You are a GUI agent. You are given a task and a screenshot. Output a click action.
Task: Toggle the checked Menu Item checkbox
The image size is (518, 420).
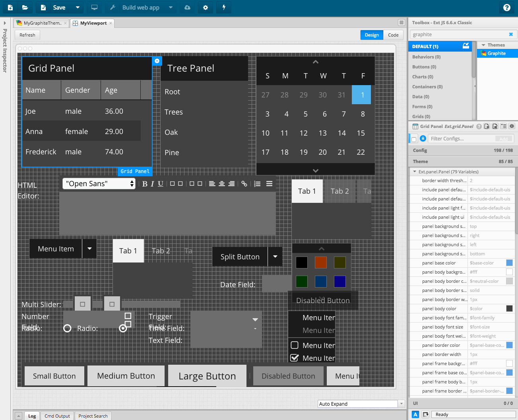(295, 358)
